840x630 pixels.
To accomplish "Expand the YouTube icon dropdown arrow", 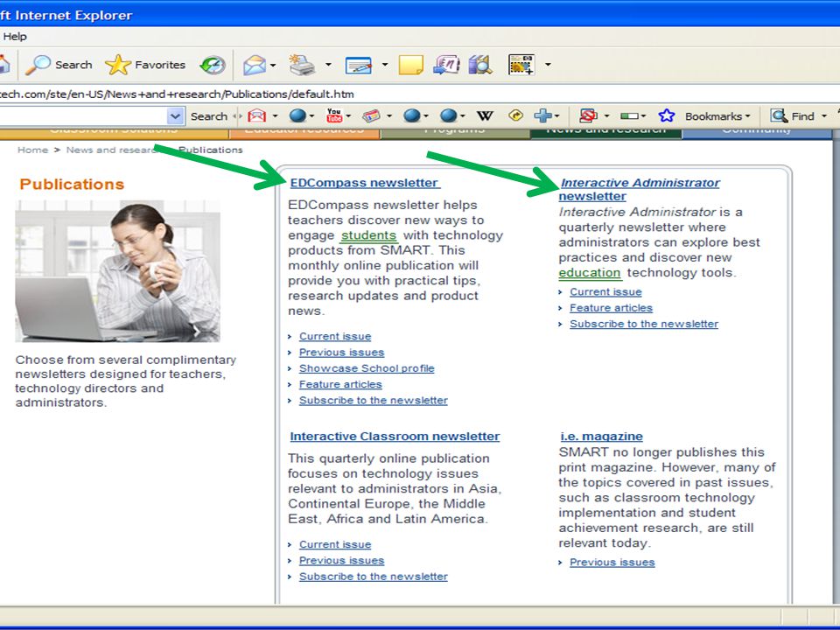I will click(349, 116).
